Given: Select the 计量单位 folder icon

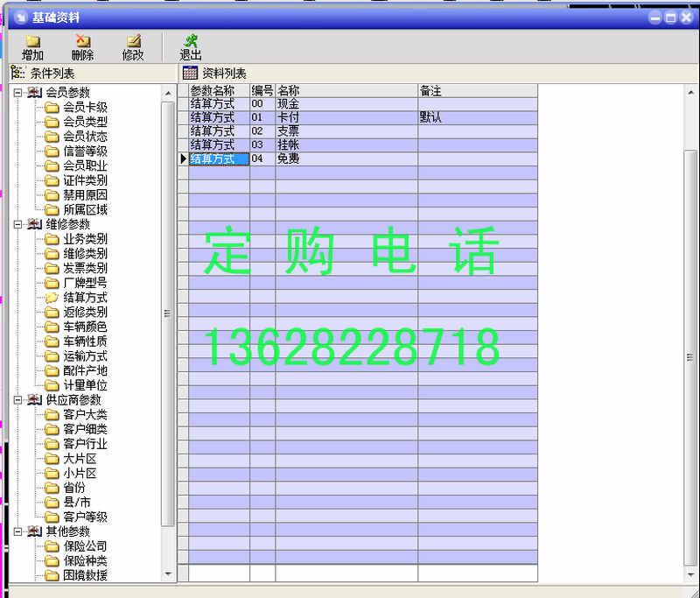Looking at the screenshot, I should coord(52,385).
